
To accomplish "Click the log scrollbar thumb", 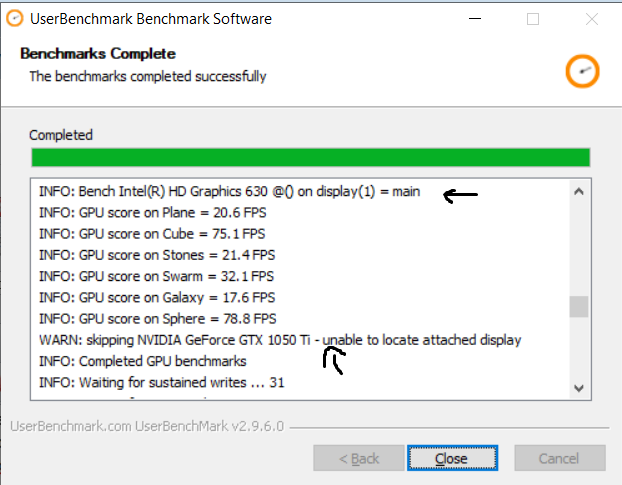I will point(578,306).
